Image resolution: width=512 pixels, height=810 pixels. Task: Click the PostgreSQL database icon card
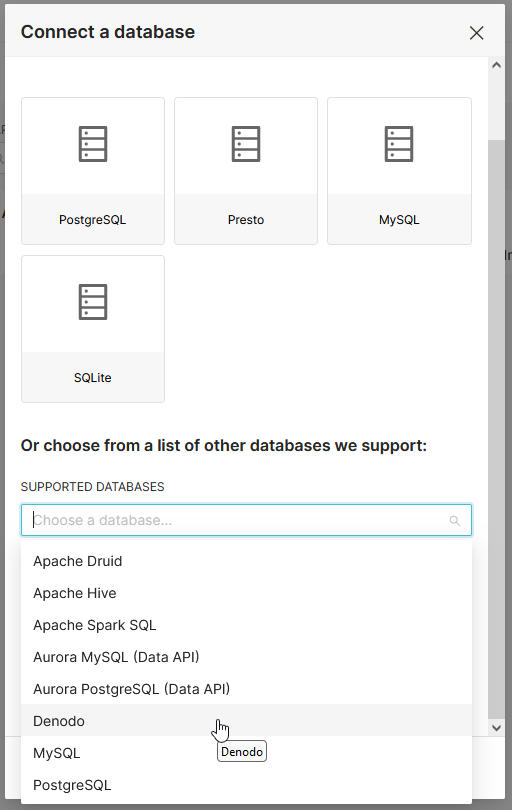click(93, 171)
